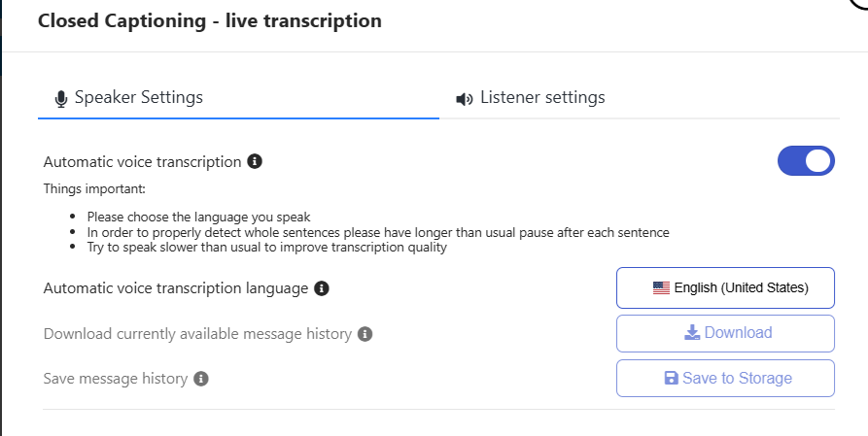Screen dimensions: 868x436
Task: Click the Automatic voice transcription language label
Action: coord(176,288)
